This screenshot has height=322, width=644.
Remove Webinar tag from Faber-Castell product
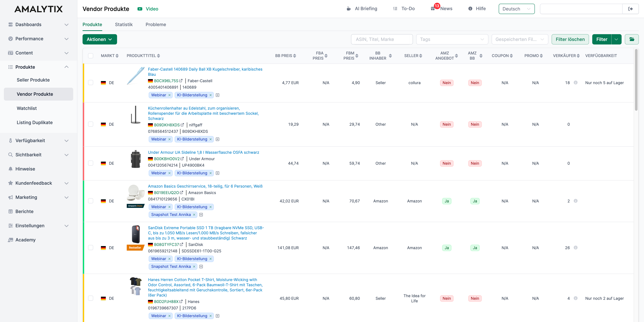point(169,95)
